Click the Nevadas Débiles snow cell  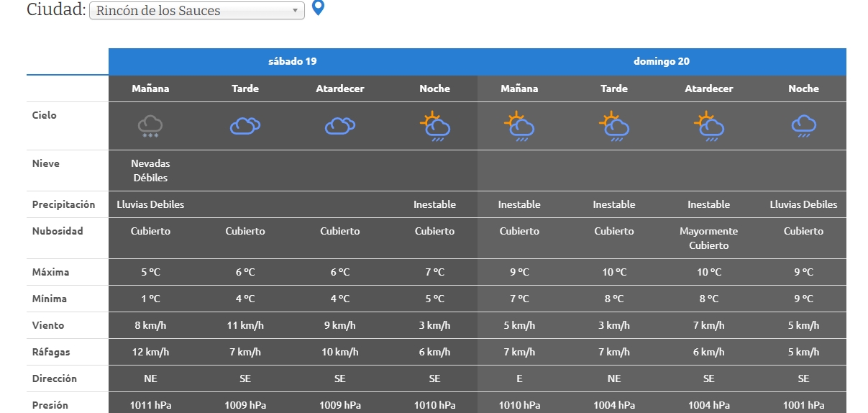click(x=150, y=171)
